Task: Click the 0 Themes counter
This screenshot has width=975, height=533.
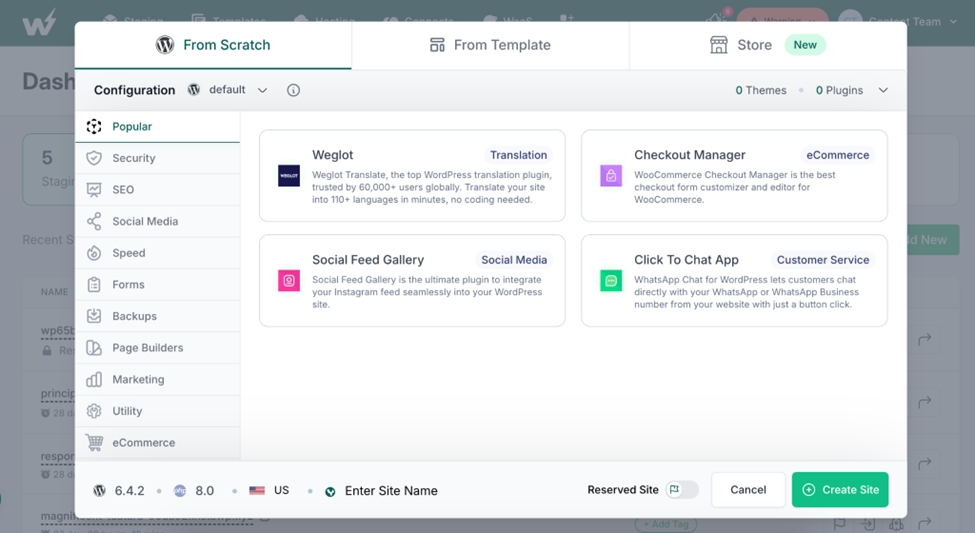Action: (760, 90)
